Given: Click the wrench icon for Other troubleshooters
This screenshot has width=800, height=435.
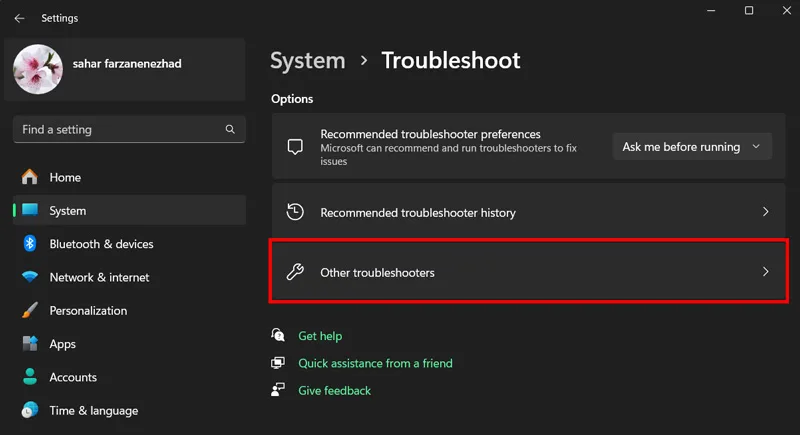Looking at the screenshot, I should point(295,272).
